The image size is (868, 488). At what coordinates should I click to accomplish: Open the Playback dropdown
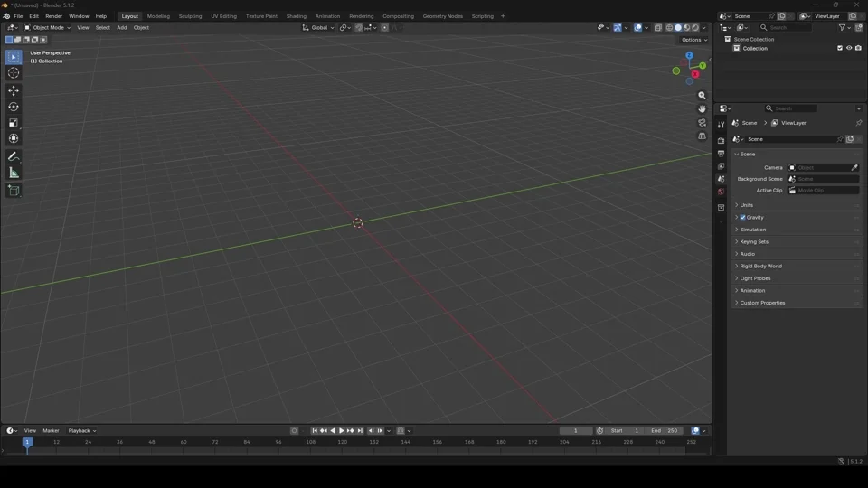click(82, 430)
